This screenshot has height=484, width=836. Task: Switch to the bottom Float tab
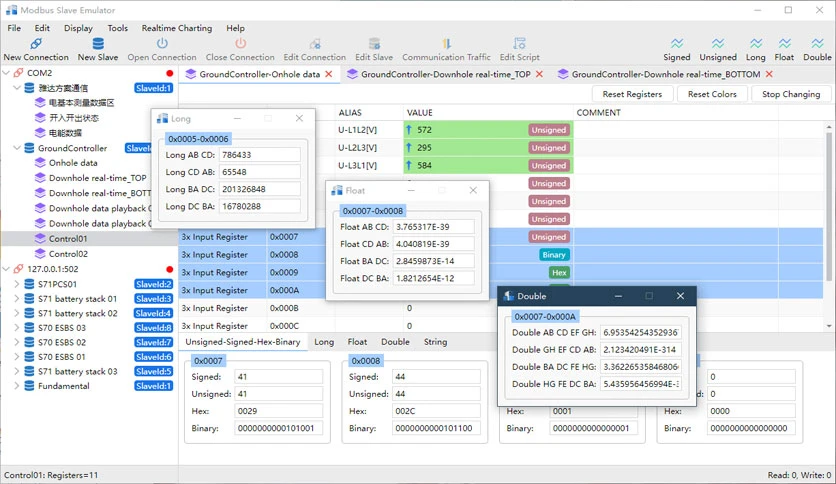pos(357,342)
